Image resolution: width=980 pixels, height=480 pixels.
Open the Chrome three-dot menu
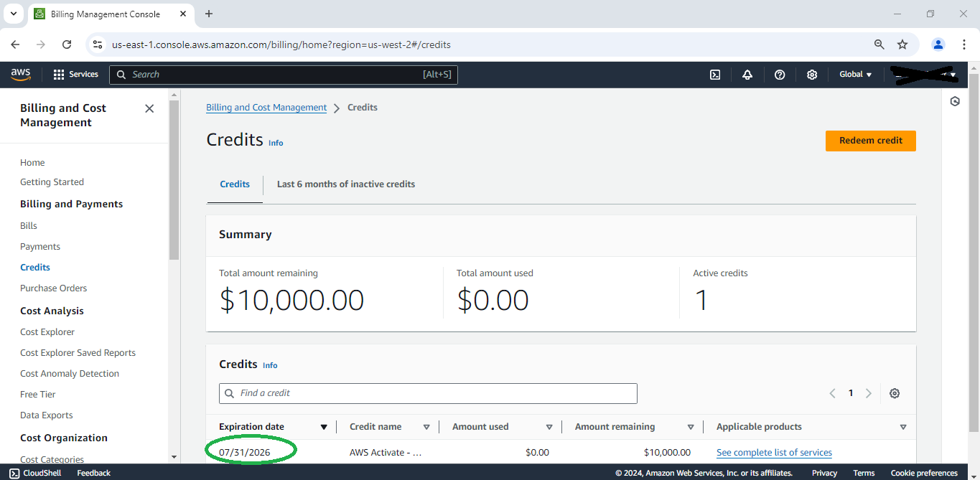963,44
